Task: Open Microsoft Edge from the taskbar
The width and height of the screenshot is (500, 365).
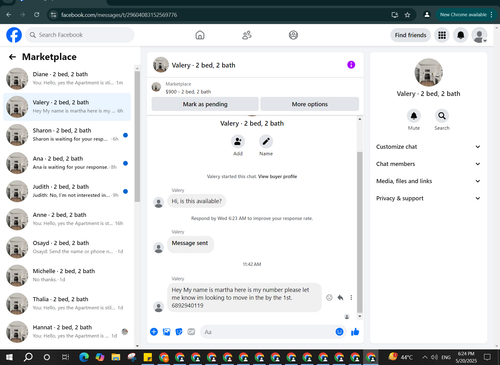Action: tap(84, 357)
